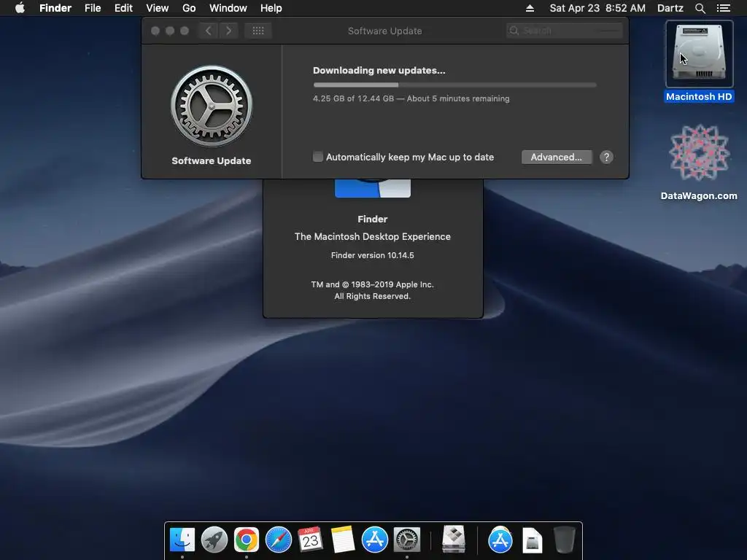Open Safari compass icon in dock
Screen dimensions: 747x560
click(x=278, y=540)
